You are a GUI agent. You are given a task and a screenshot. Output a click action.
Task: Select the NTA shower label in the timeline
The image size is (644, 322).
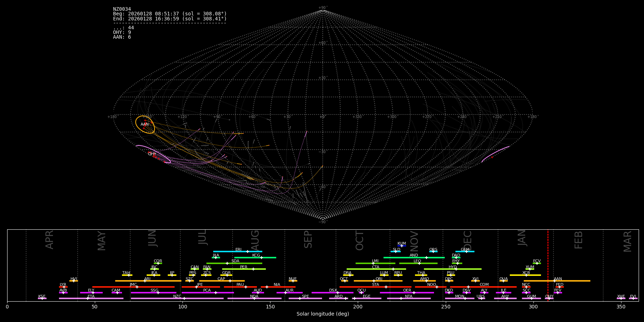click(409, 297)
